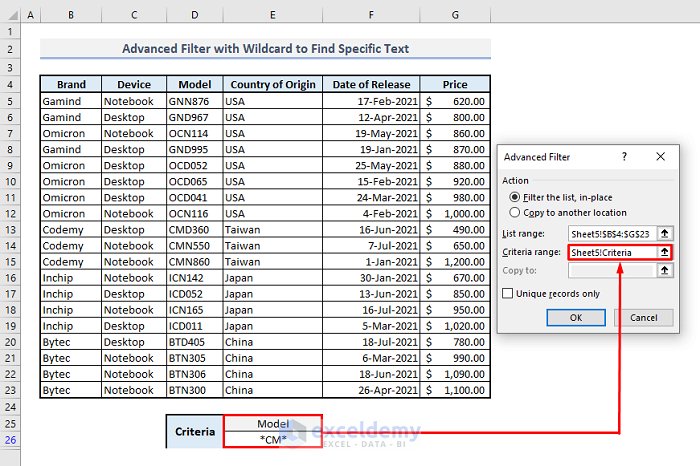
Task: Select cell containing OCN116
Action: point(195,214)
